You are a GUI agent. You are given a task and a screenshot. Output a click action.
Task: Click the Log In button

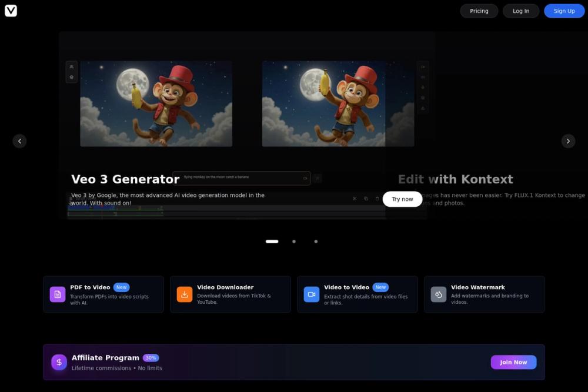521,11
